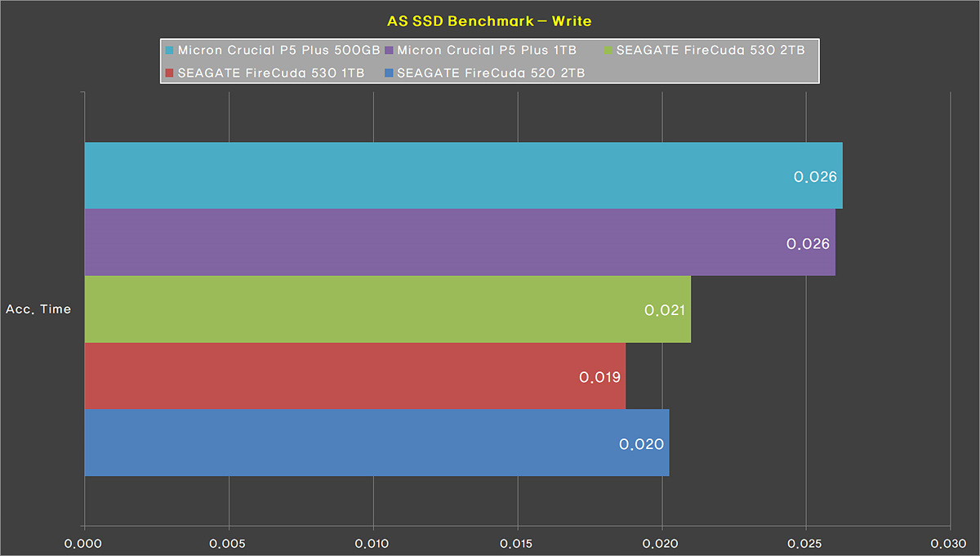
Task: Select the cyan Micron Crucial P5 Plus 500GB legend swatch
Action: tap(169, 51)
